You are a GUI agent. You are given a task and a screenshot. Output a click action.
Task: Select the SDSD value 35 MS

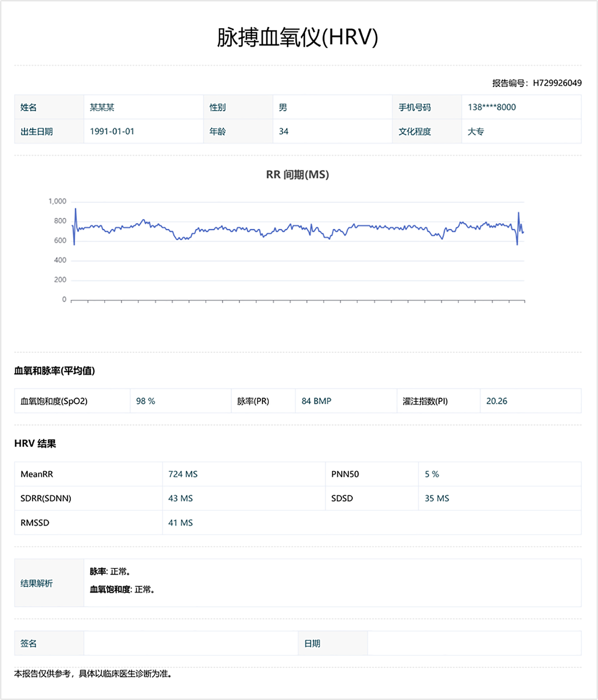click(437, 498)
